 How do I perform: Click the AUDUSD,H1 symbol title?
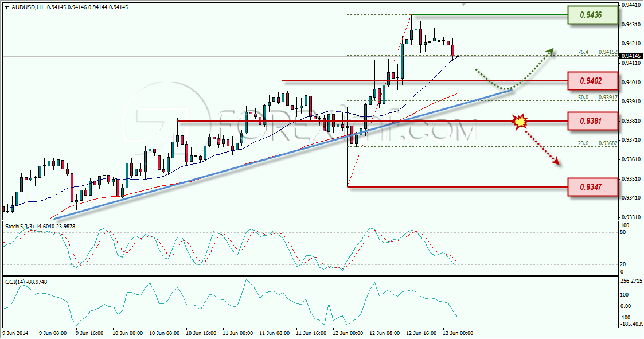coord(28,7)
